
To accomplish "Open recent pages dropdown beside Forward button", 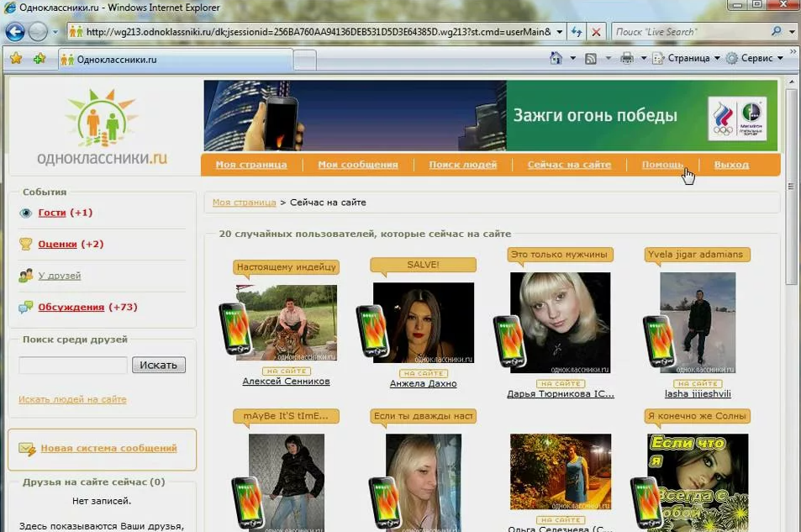I will click(55, 32).
